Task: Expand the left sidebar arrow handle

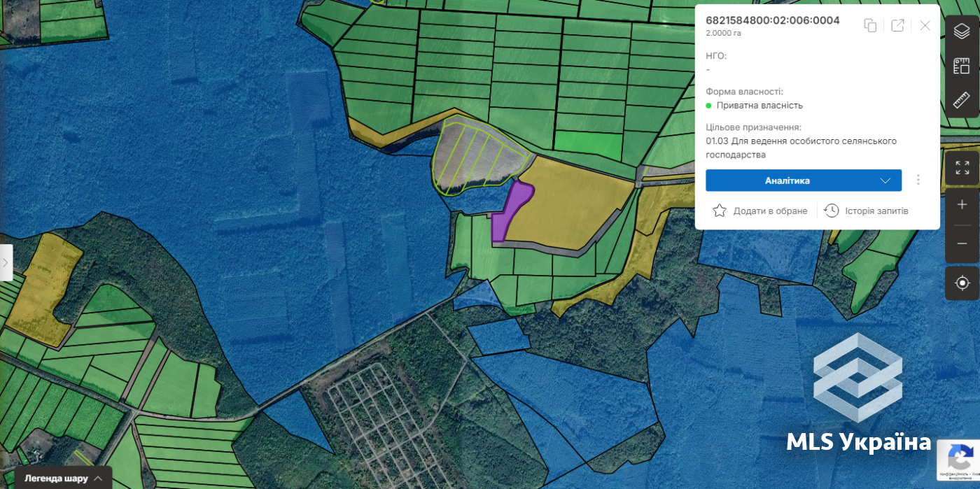Action: tap(6, 262)
